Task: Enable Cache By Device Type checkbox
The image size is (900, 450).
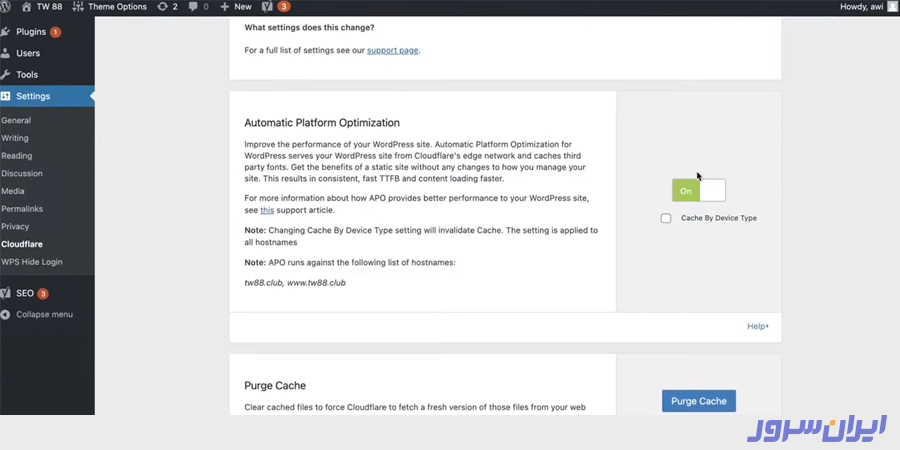Action: [x=666, y=218]
